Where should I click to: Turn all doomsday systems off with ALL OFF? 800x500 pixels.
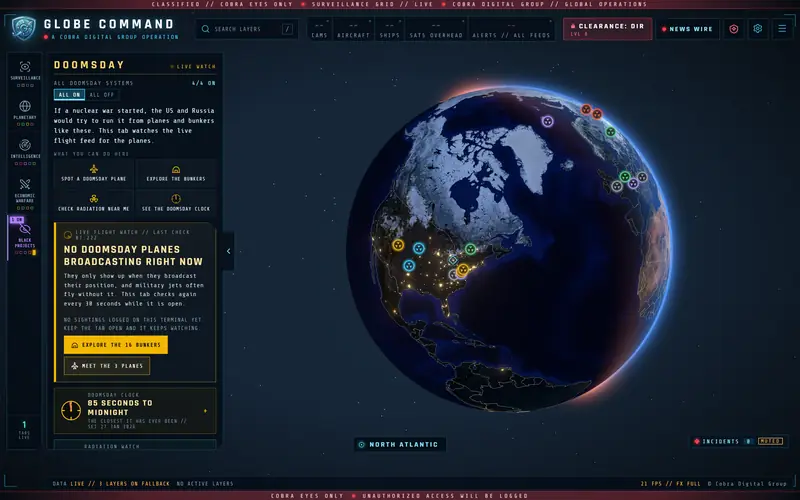click(x=102, y=95)
